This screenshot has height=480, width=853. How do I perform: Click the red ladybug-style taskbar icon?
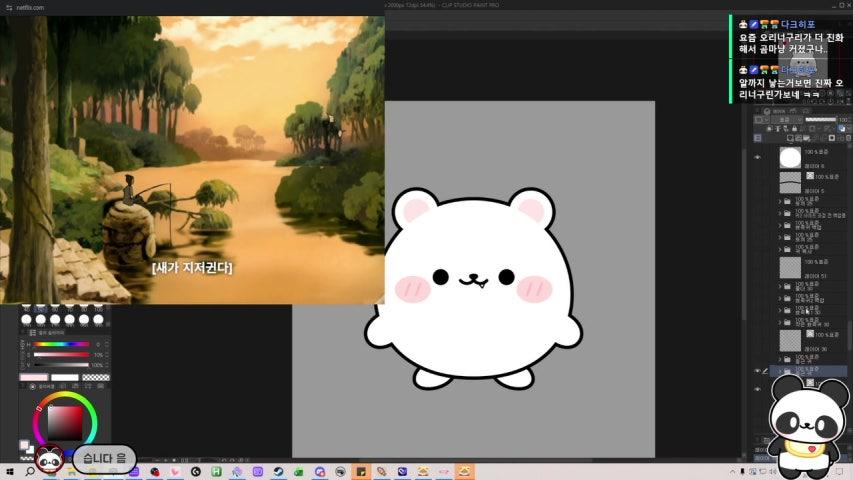pos(154,471)
